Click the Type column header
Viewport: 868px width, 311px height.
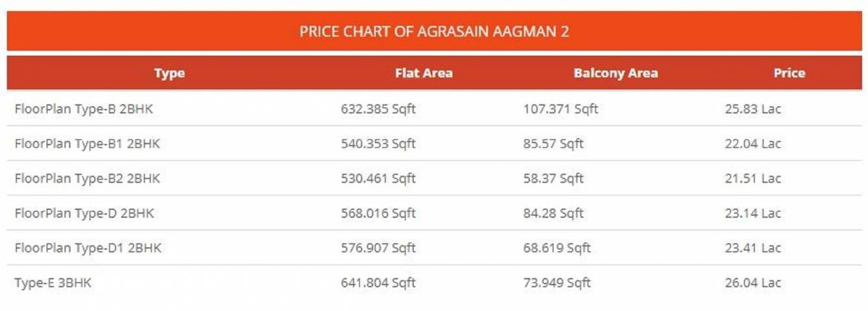click(x=170, y=74)
